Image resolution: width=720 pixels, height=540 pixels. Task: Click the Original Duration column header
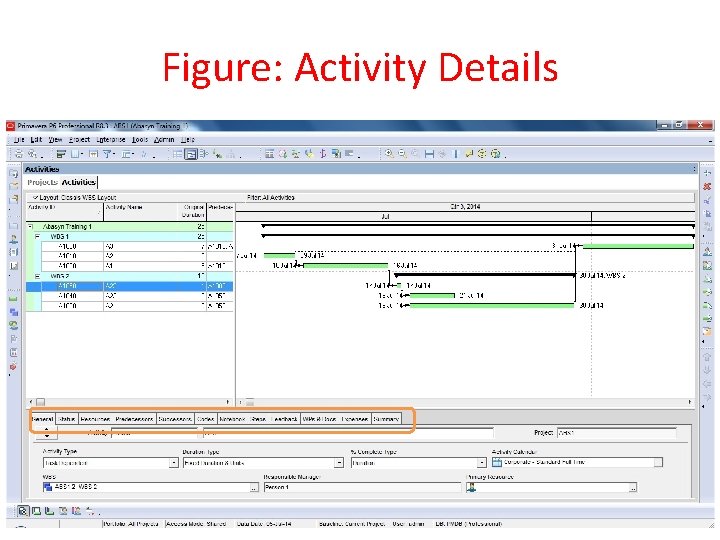click(193, 211)
